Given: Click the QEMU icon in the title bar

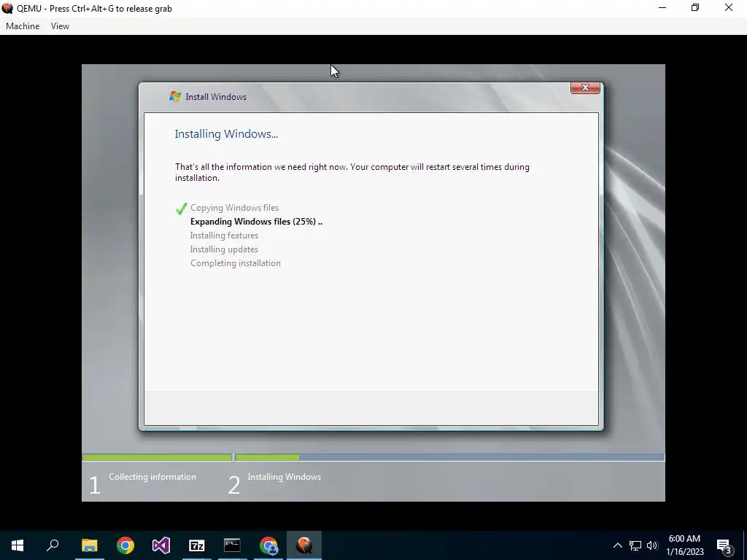Looking at the screenshot, I should (7, 8).
